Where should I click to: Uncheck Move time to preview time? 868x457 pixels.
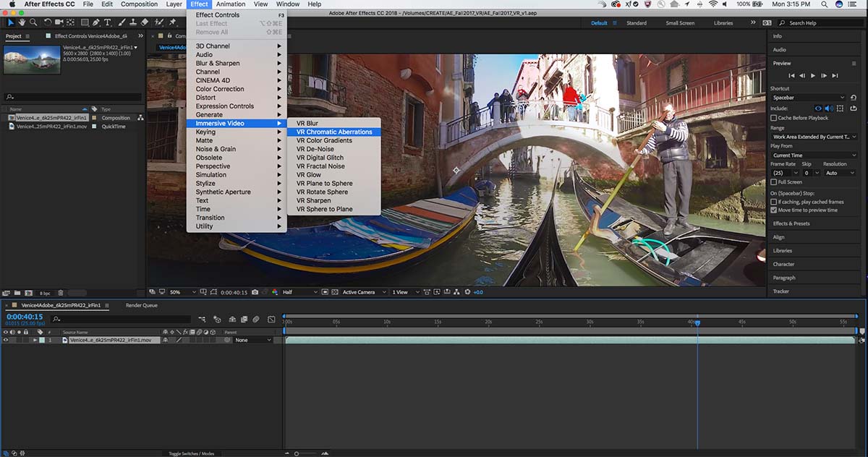coord(774,210)
